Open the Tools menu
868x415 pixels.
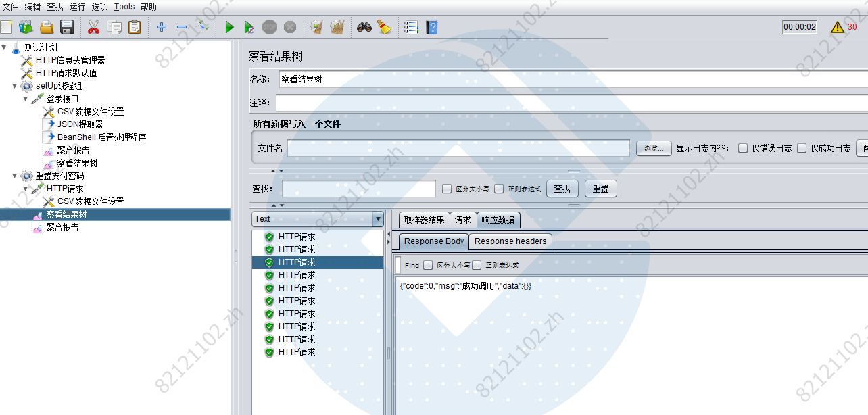[124, 7]
